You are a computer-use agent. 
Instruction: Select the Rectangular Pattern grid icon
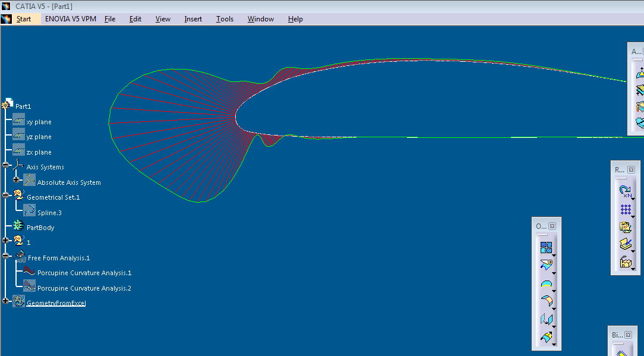(625, 209)
